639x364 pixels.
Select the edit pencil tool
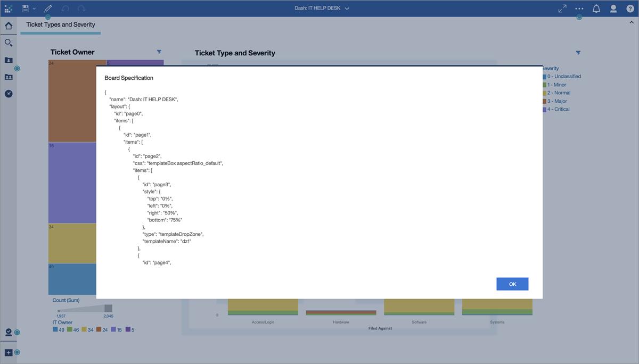click(47, 8)
